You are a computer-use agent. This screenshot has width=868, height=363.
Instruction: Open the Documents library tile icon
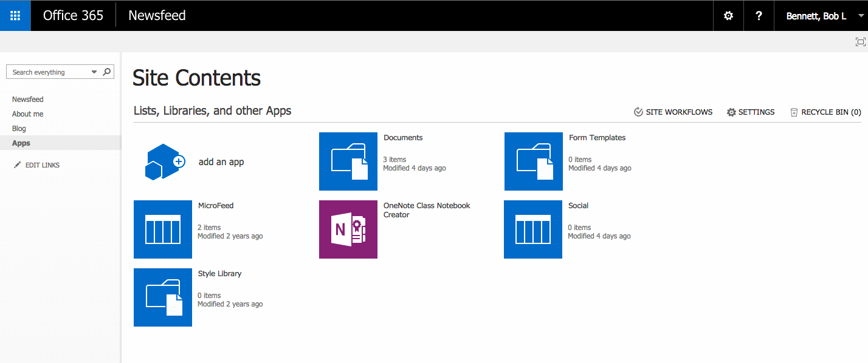pos(348,162)
